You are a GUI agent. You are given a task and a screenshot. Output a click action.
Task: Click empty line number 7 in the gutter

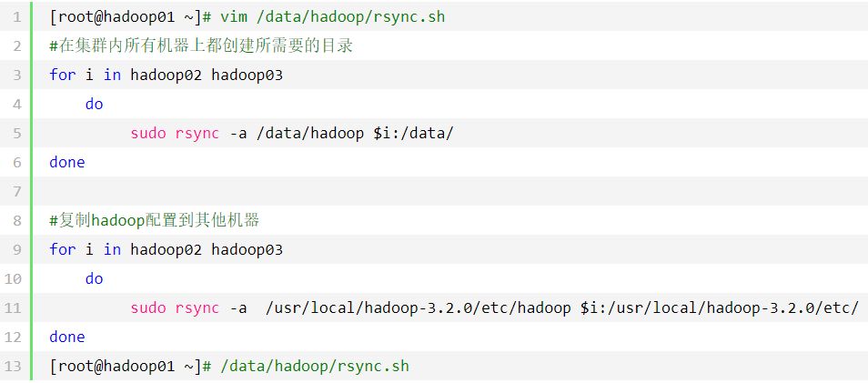pos(16,192)
